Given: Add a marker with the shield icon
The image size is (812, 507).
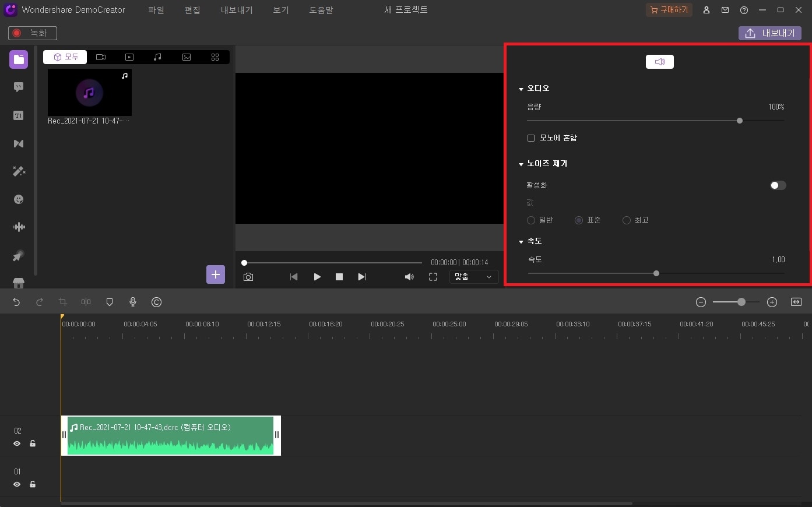Looking at the screenshot, I should tap(110, 302).
